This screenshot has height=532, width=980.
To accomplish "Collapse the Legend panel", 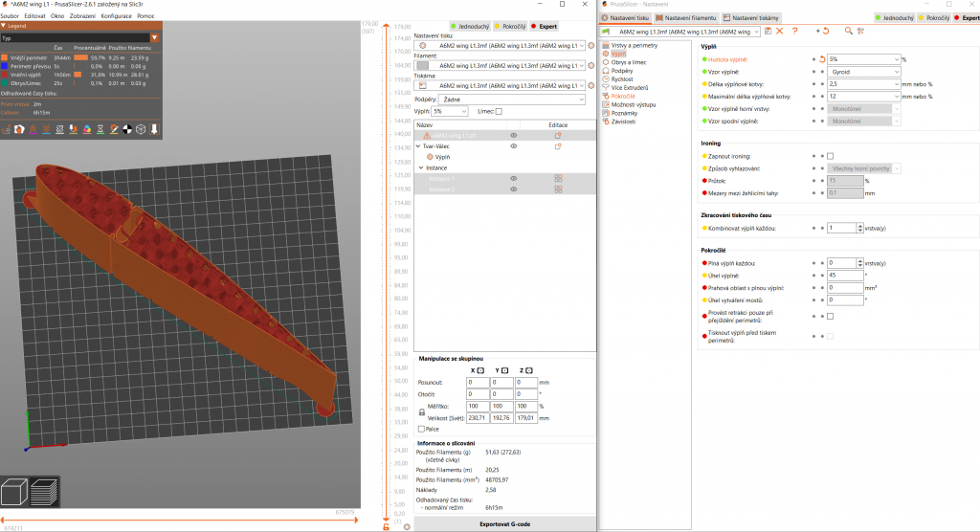I will coord(4,26).
